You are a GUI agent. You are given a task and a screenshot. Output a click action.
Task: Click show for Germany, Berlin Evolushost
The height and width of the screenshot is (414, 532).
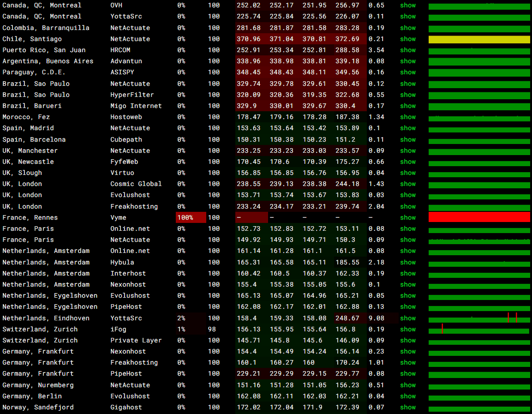pos(407,396)
